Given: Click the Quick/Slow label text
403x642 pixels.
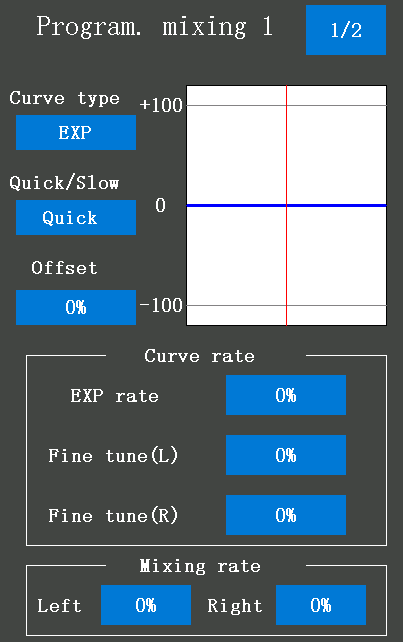Looking at the screenshot, I should 64,183.
